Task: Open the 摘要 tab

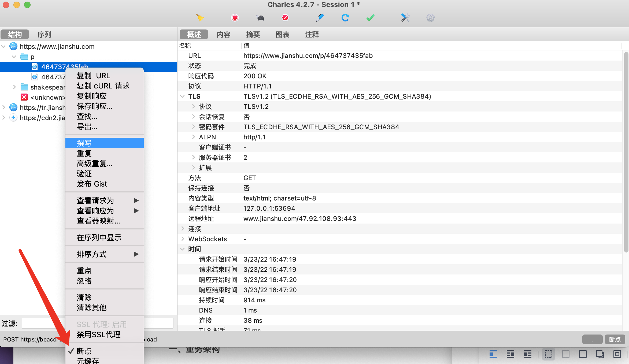Action: coord(253,34)
